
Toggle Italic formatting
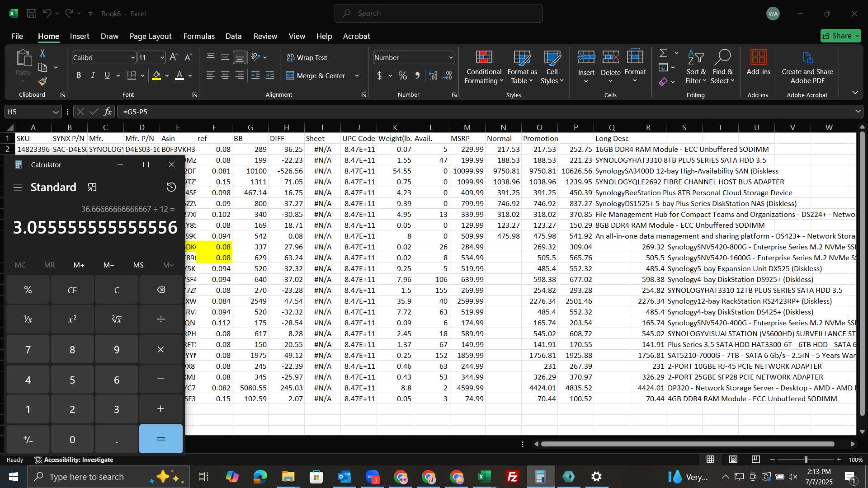click(93, 75)
